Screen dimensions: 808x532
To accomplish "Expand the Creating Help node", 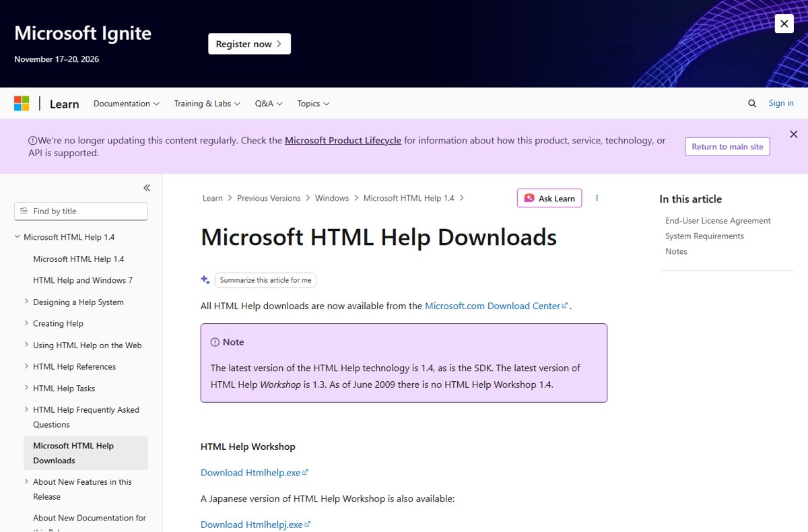I will [x=26, y=323].
